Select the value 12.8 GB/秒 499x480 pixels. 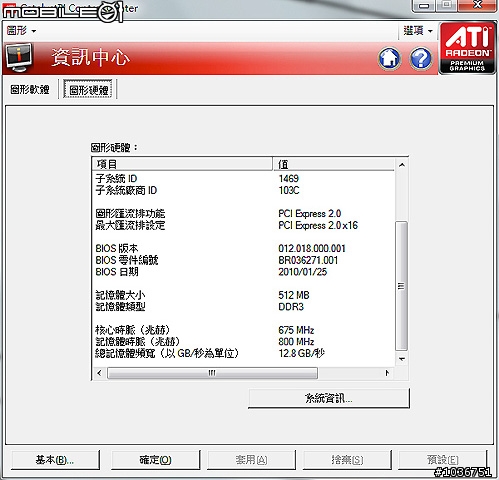pyautogui.click(x=301, y=354)
